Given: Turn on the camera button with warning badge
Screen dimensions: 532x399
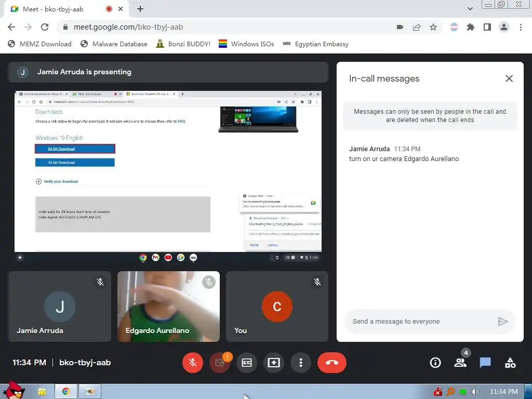Looking at the screenshot, I should (x=220, y=363).
